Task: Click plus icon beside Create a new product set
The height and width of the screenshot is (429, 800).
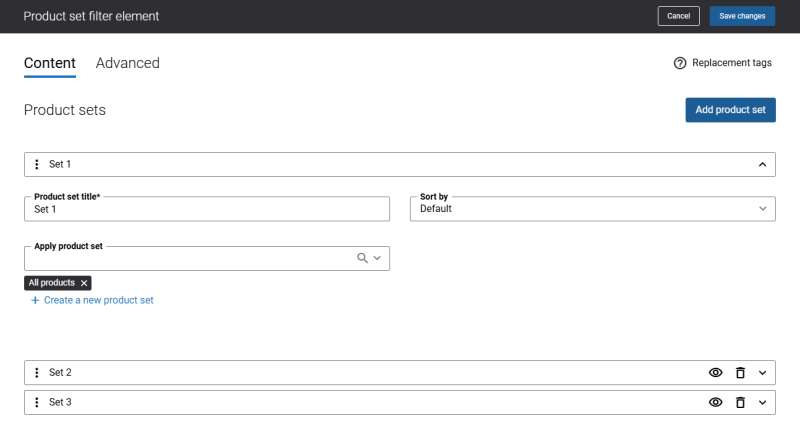Action: point(35,300)
